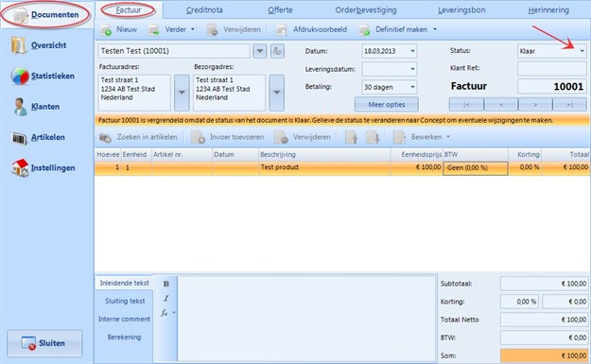Expand the Bezorgadres dropdown

tap(277, 93)
